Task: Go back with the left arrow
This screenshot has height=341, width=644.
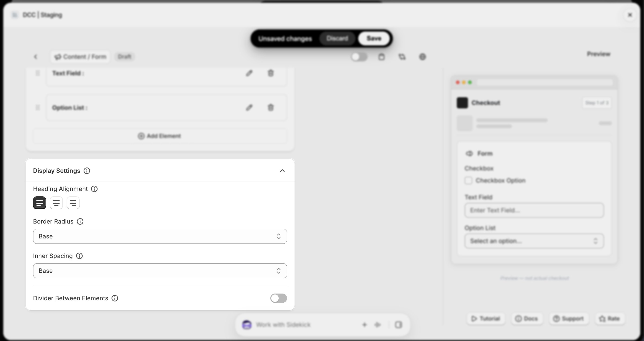Action: click(x=35, y=57)
